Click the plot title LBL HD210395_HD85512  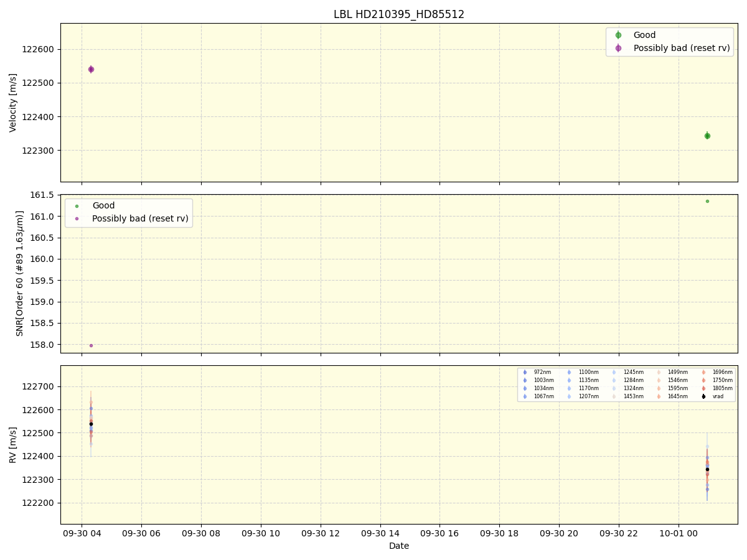[399, 14]
